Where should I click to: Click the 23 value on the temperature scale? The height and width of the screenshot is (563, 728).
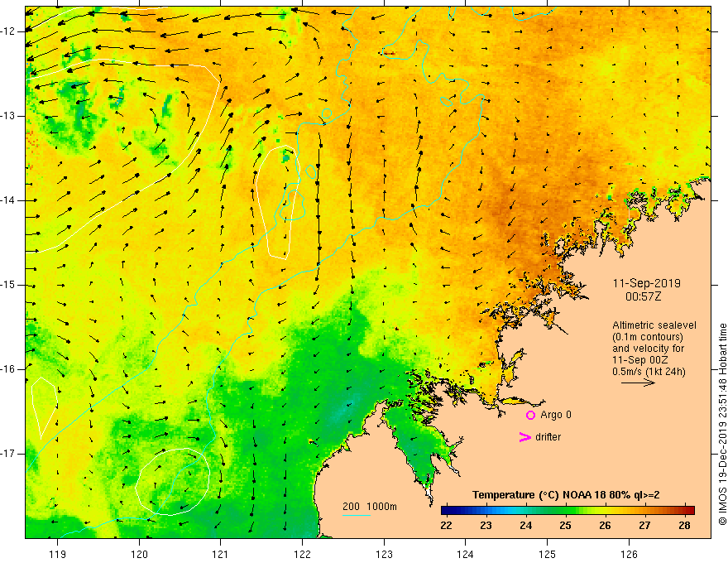pyautogui.click(x=486, y=526)
